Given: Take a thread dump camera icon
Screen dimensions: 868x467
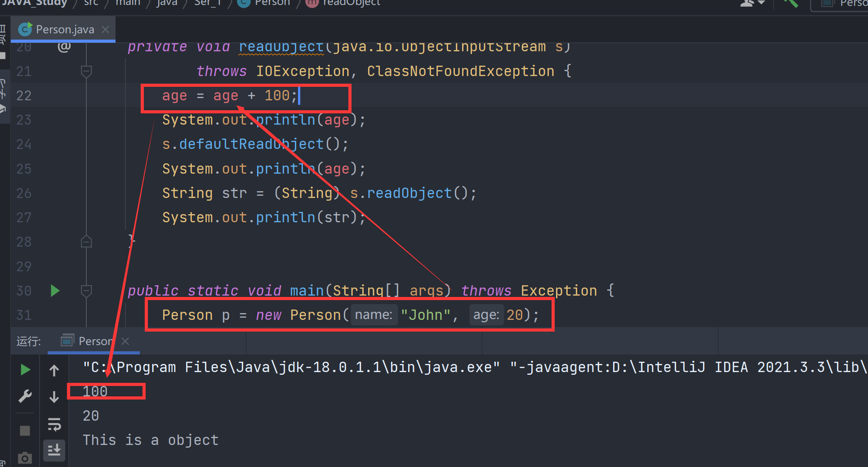Looking at the screenshot, I should click(25, 458).
